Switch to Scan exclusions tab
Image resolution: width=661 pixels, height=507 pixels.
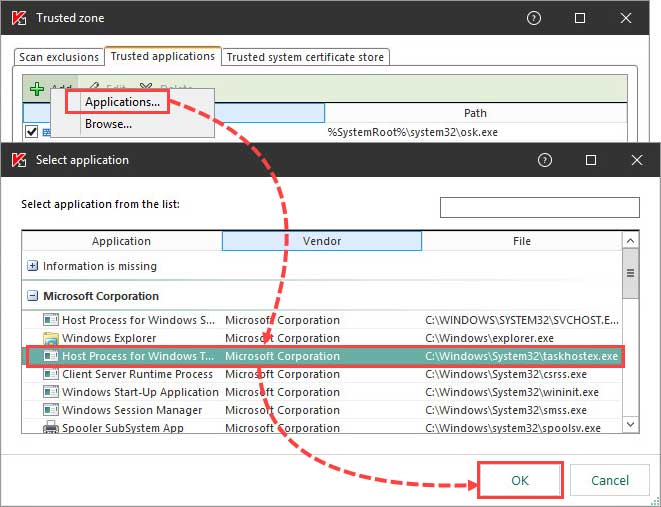coord(59,57)
